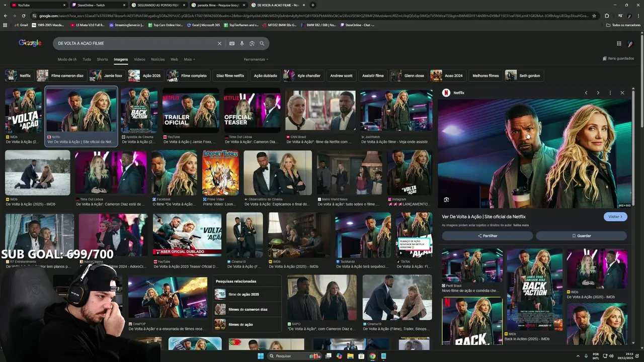Click the Partilhar share button
This screenshot has height=362, width=644.
(488, 236)
